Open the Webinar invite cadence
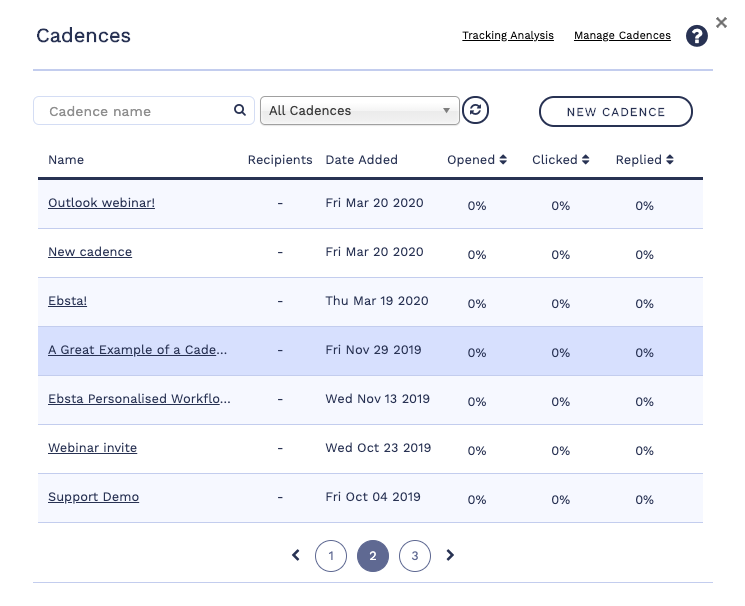The height and width of the screenshot is (606, 745). click(x=92, y=448)
